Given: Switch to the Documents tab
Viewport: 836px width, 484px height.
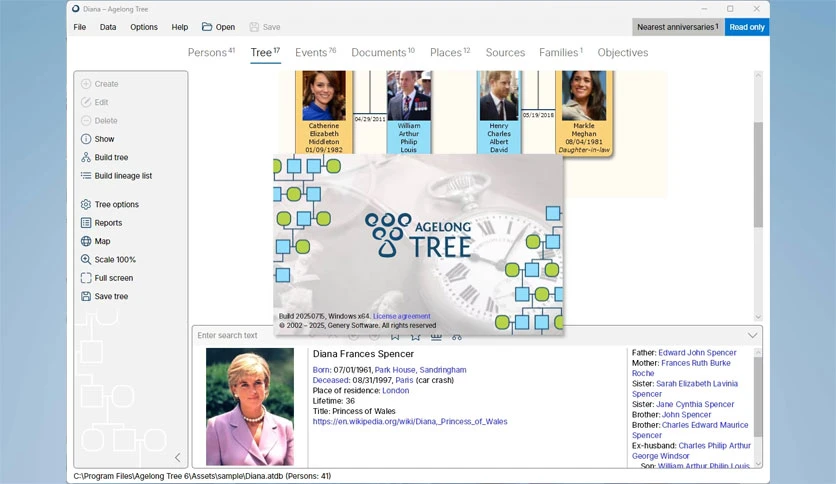Looking at the screenshot, I should pos(383,52).
